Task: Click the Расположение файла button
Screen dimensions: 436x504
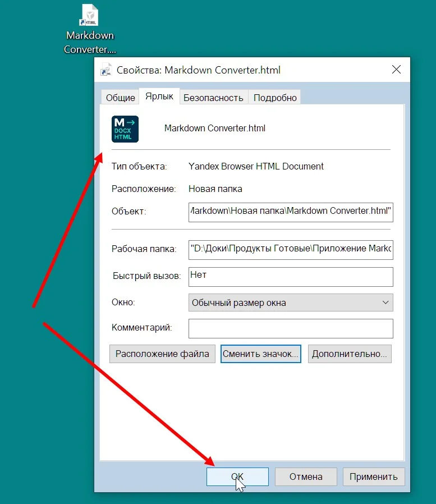Action: point(162,354)
